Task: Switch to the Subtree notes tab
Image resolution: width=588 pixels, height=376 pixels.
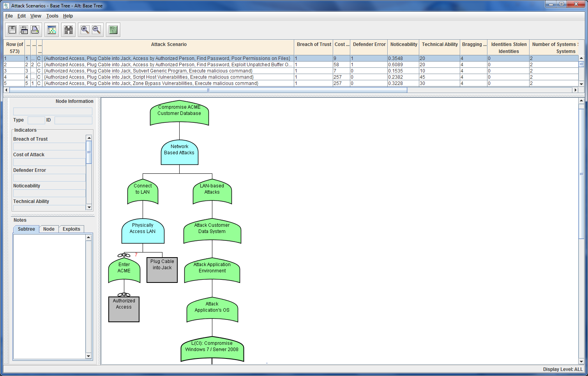Action: click(x=26, y=229)
